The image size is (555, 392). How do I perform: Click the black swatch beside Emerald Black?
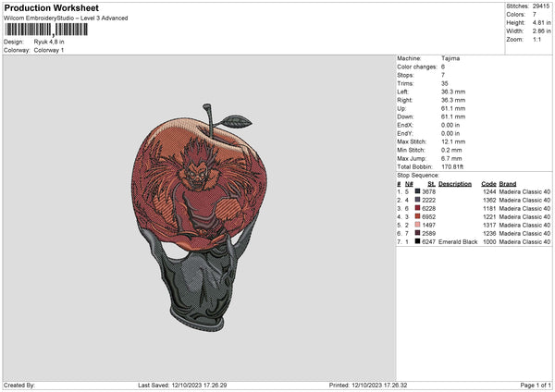coord(418,241)
